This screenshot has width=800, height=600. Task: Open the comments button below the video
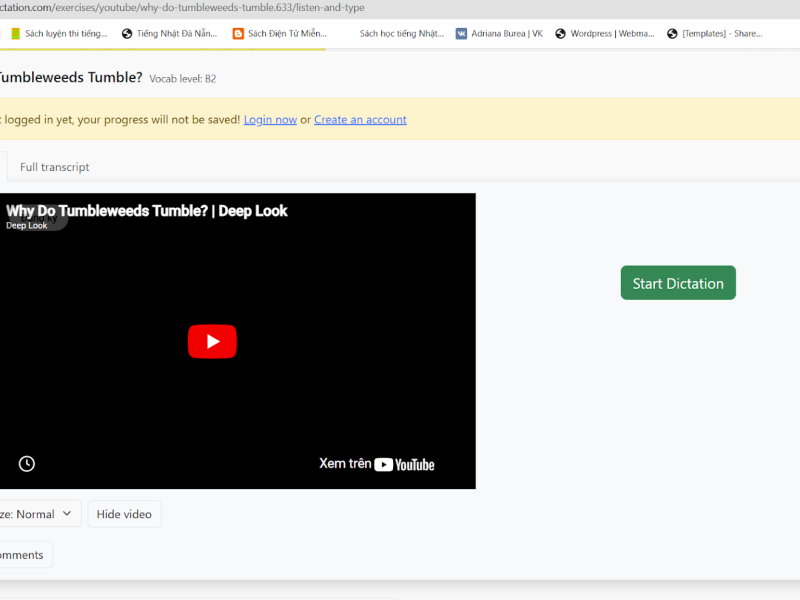point(22,555)
